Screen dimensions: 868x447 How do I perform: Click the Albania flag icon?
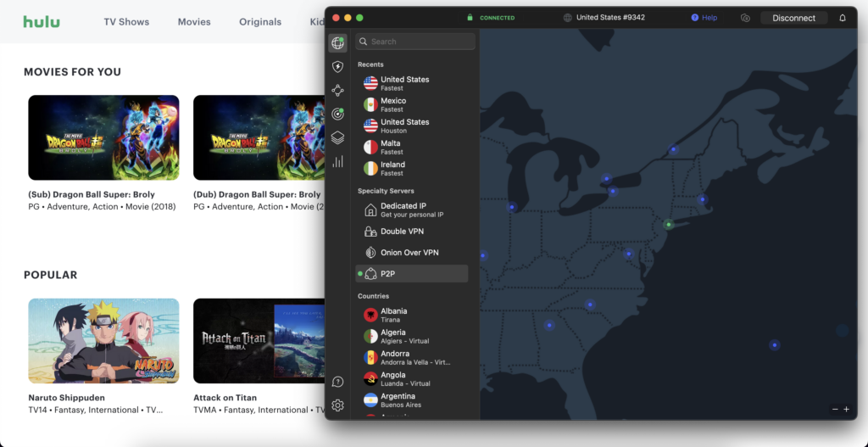pos(371,316)
